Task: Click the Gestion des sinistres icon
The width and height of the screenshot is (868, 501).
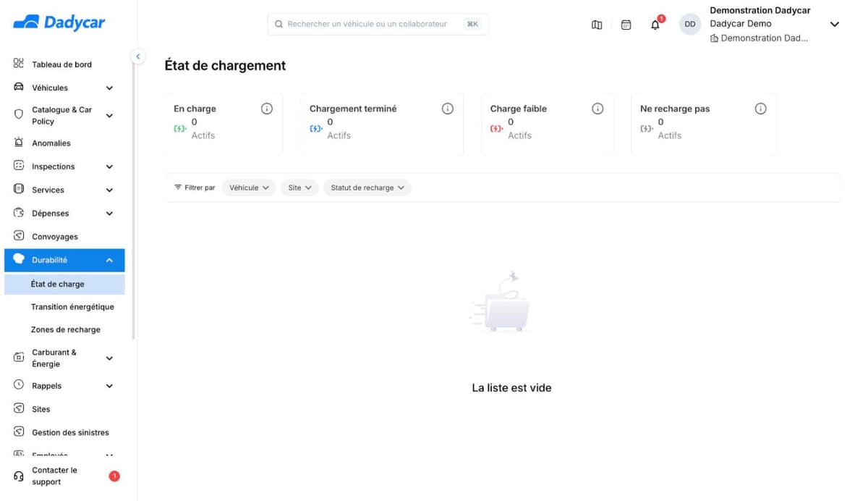Action: pyautogui.click(x=19, y=431)
